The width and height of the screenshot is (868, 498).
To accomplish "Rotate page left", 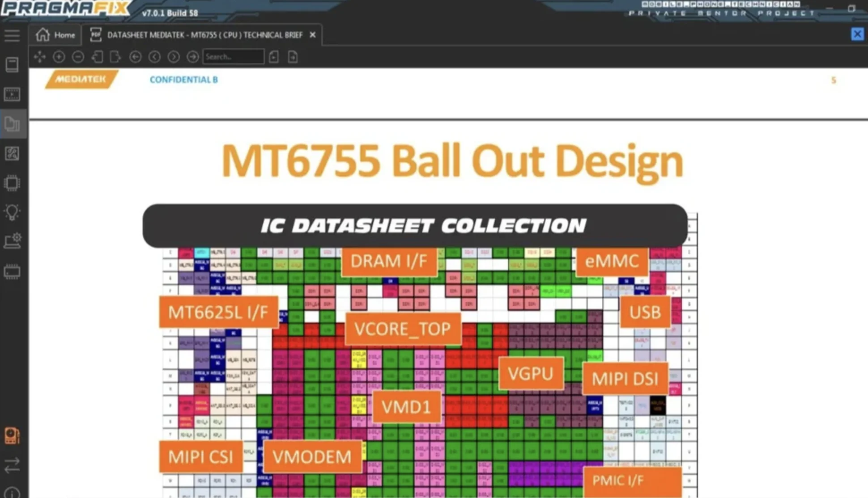I will point(97,57).
